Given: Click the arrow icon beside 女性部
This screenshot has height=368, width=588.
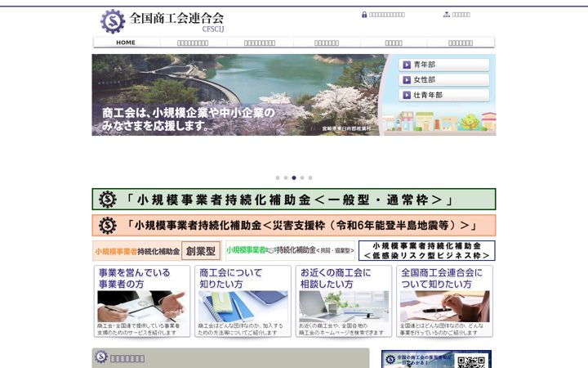Looking at the screenshot, I should click(407, 80).
